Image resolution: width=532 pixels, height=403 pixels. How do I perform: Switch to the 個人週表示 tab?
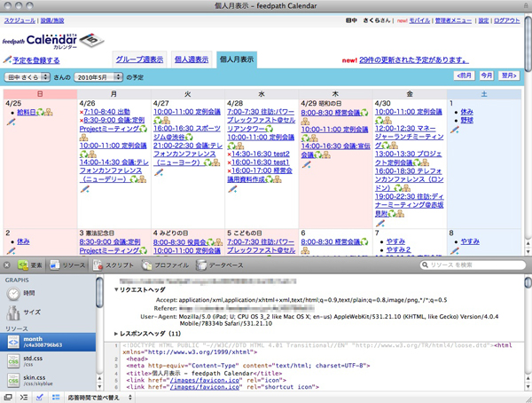192,59
